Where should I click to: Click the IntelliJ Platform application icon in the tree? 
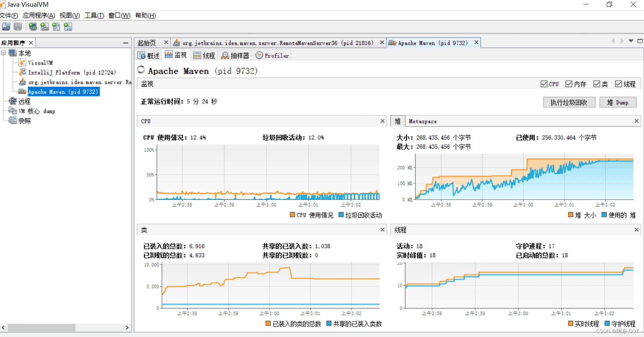(x=22, y=72)
